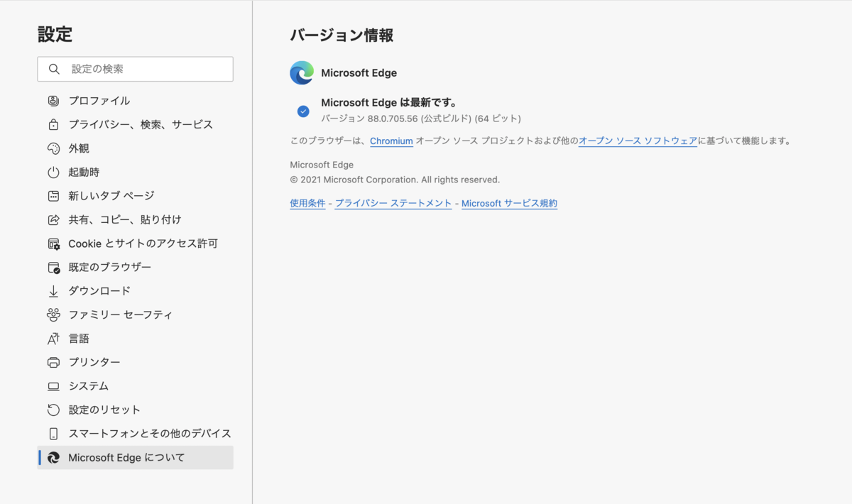Select 共有、コピー、貼り付け in the sidebar
Image resolution: width=852 pixels, height=504 pixels.
tap(135, 219)
